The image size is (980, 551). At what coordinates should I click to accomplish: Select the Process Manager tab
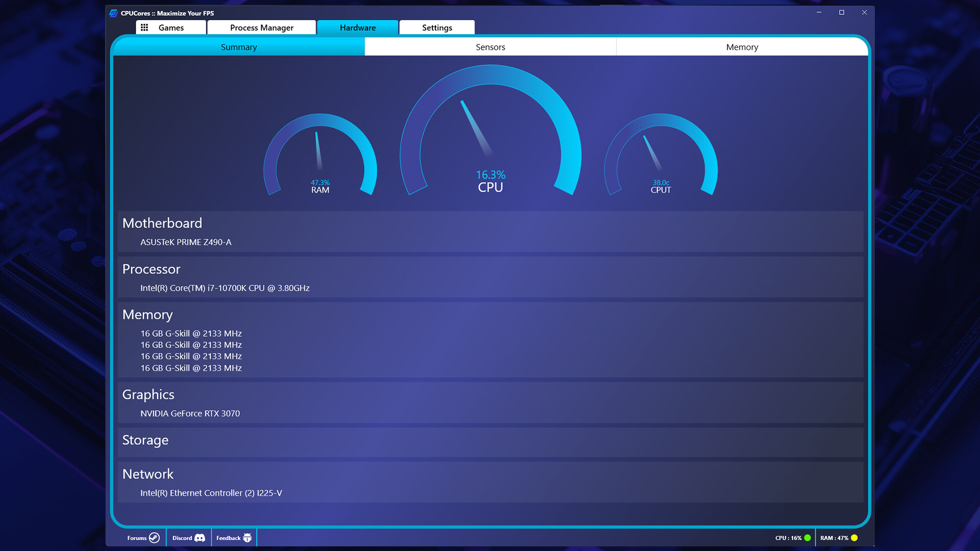(x=261, y=27)
